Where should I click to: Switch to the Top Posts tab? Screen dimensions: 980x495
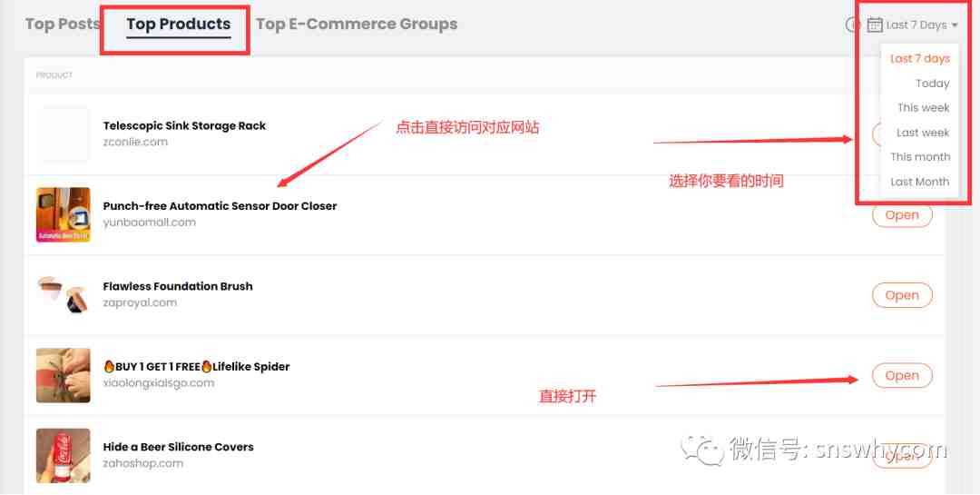[x=63, y=24]
